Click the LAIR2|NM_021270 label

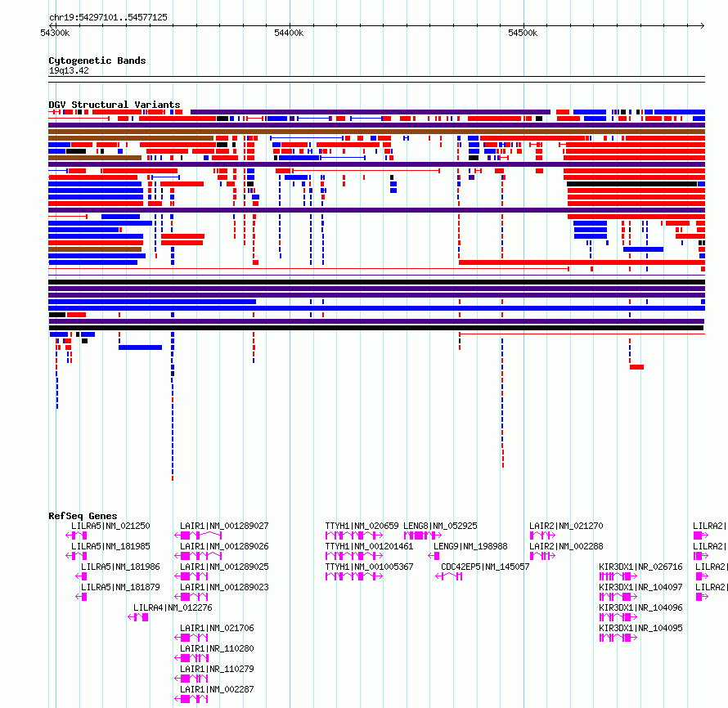(566, 527)
